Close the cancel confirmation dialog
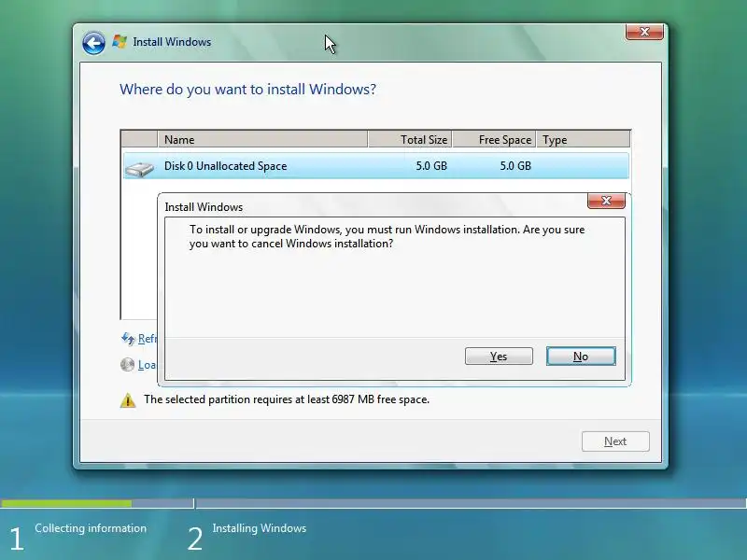 (606, 201)
